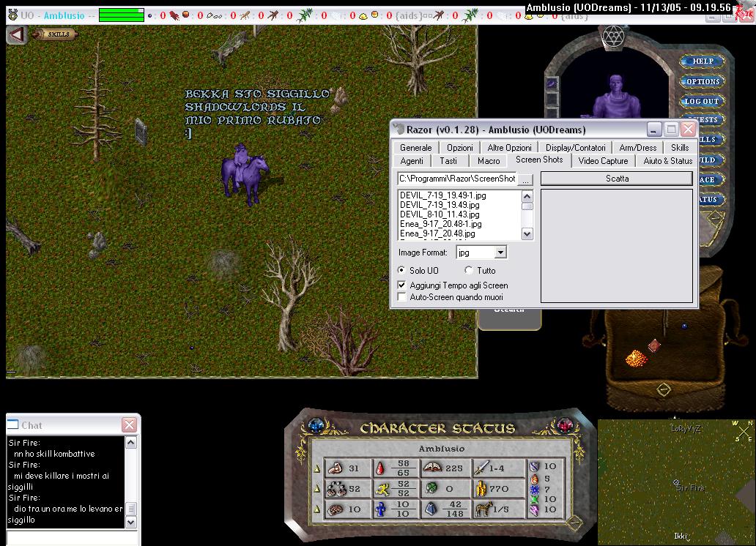
Task: Select the Screen Shots tab
Action: pyautogui.click(x=539, y=160)
